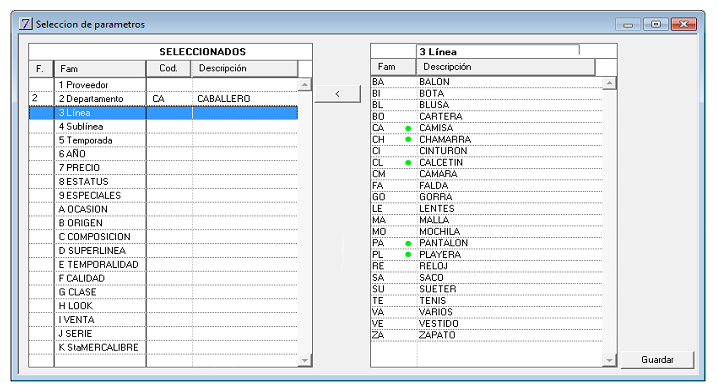Select CINTURON in the Línea list
The height and width of the screenshot is (389, 718).
tap(487, 151)
